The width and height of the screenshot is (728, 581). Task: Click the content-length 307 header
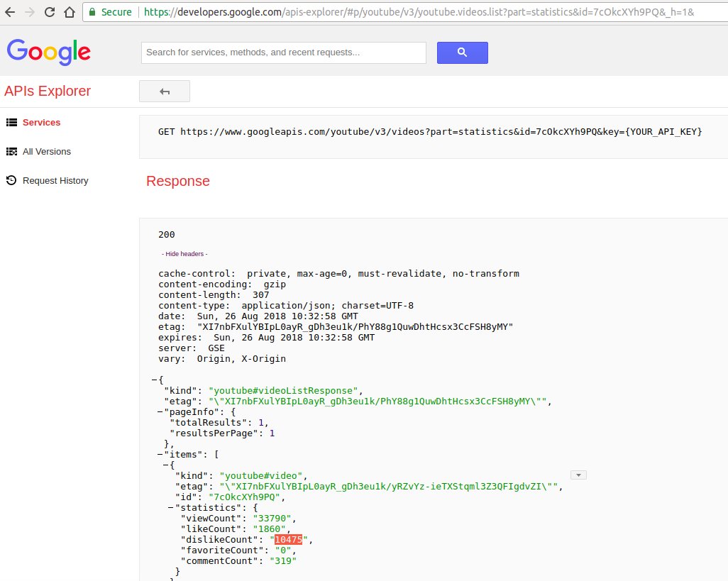[x=214, y=295]
